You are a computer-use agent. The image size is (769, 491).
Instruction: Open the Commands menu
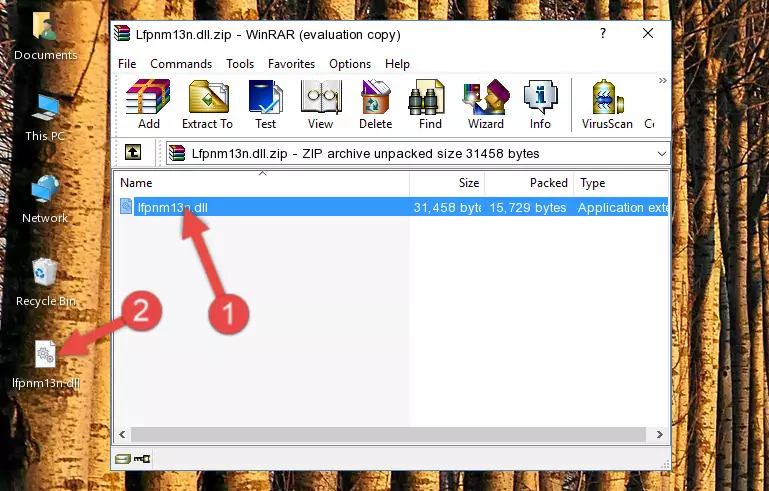(181, 64)
